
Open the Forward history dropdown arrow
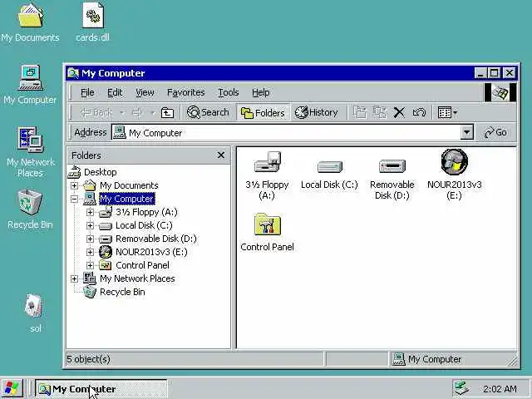153,112
